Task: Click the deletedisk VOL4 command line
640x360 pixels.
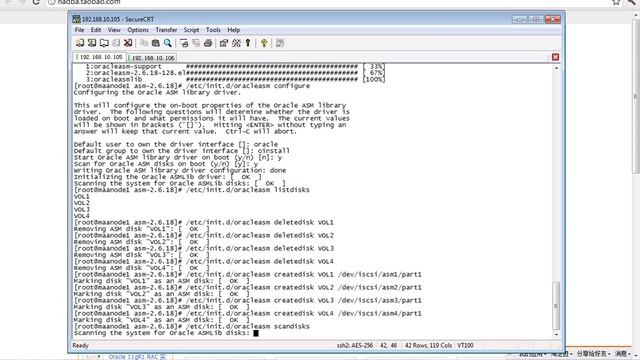Action: point(204,261)
